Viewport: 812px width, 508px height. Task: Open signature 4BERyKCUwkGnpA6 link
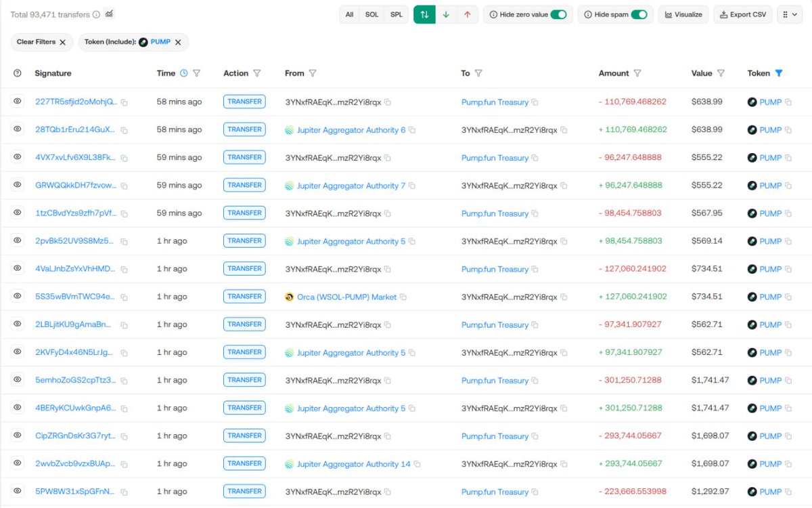76,408
